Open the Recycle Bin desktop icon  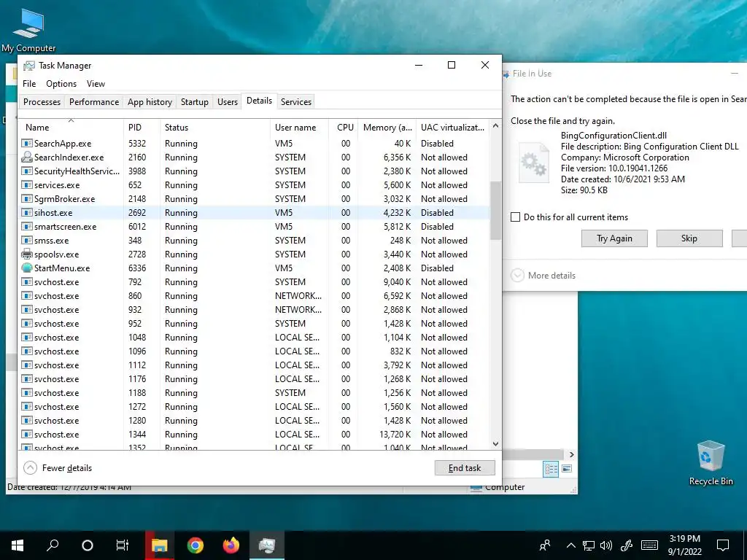(711, 463)
